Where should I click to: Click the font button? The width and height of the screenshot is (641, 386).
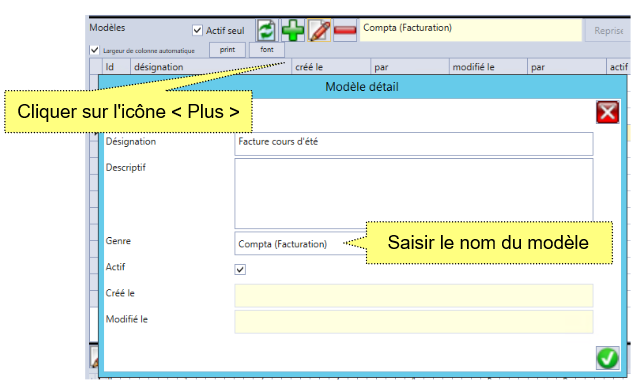(x=267, y=50)
